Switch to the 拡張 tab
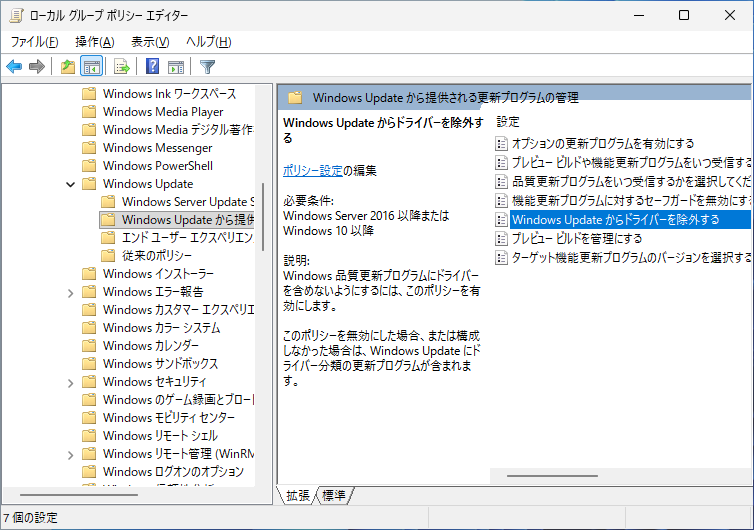Viewport: 754px width, 530px height. 298,495
